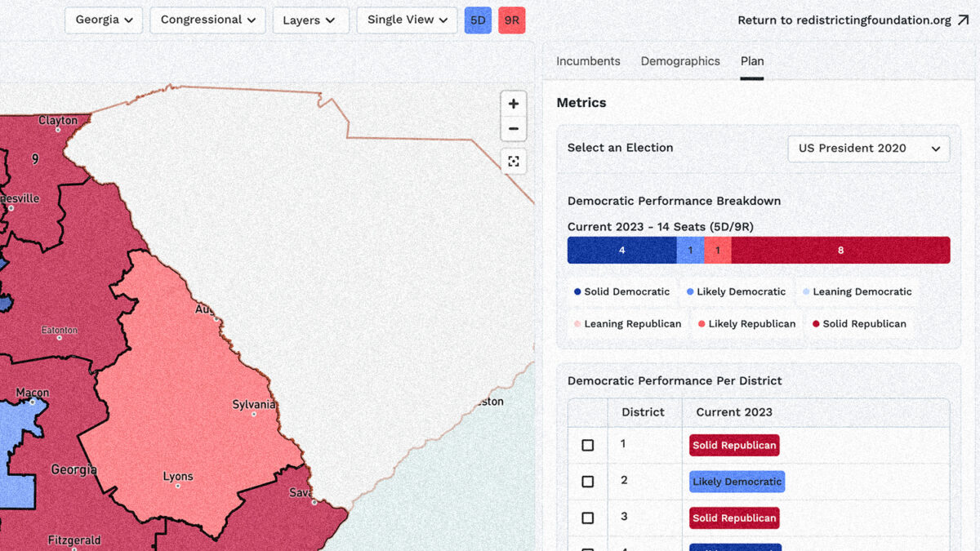
Task: Select the Plan tab
Action: (x=752, y=61)
